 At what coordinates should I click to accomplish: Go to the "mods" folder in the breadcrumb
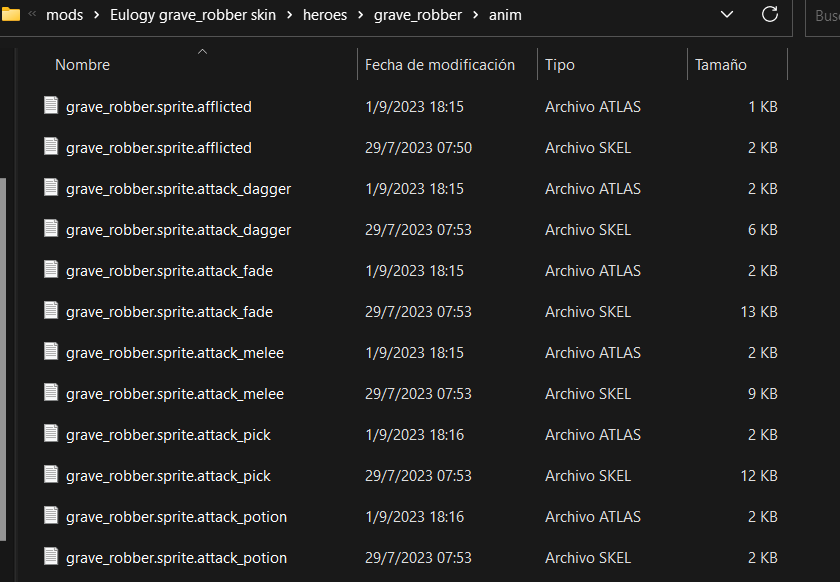(64, 15)
